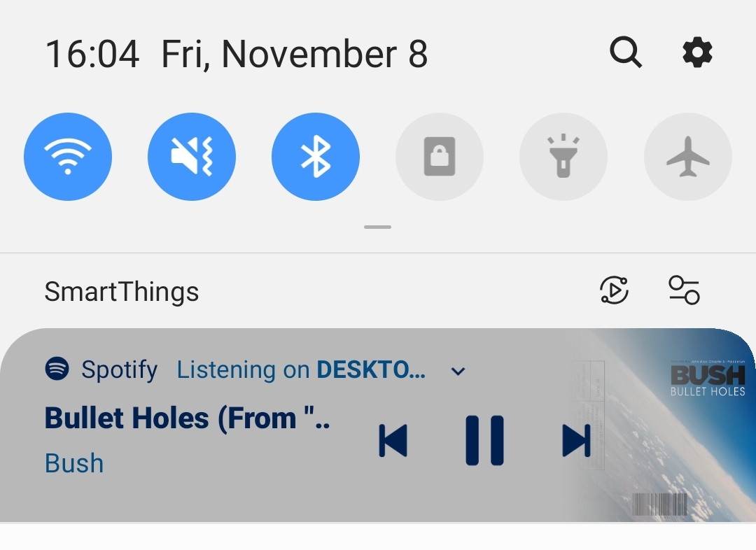
Task: Tap the Spotify logo icon
Action: tap(57, 369)
